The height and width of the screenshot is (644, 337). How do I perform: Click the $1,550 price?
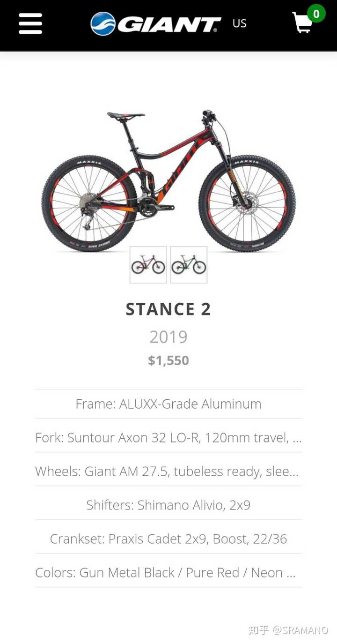(x=168, y=360)
